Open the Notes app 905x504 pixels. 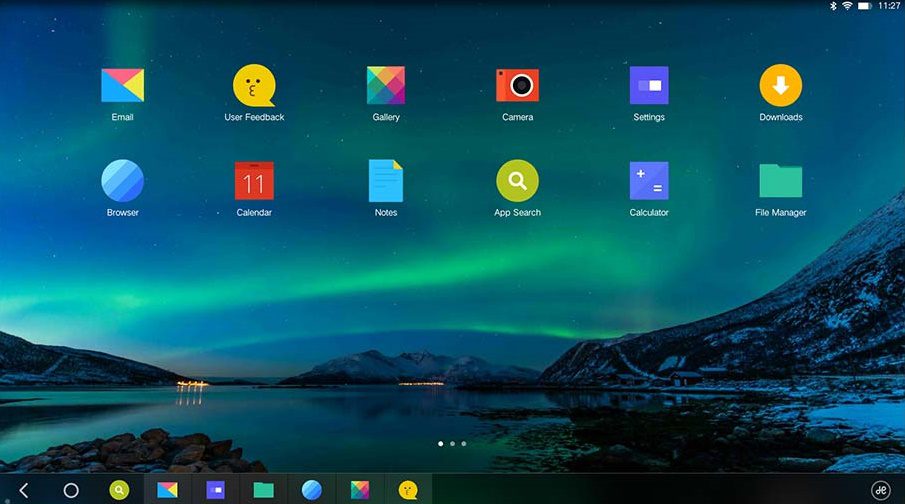click(x=386, y=181)
